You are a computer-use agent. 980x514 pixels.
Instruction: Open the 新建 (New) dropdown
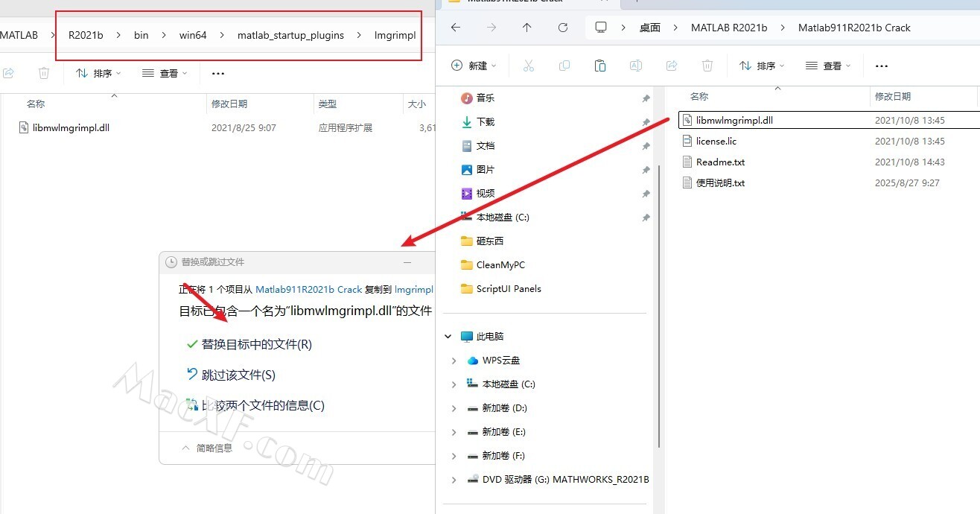[474, 66]
